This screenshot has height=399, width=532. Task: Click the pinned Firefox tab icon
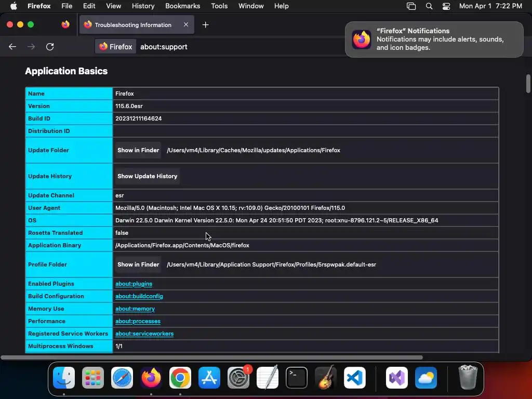[x=65, y=24]
